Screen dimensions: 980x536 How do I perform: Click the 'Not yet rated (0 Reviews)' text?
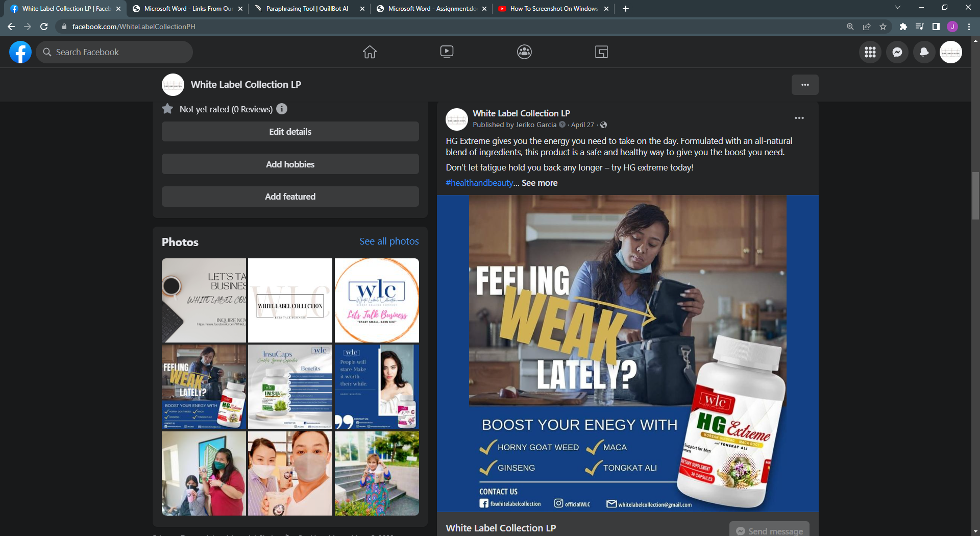(x=226, y=109)
